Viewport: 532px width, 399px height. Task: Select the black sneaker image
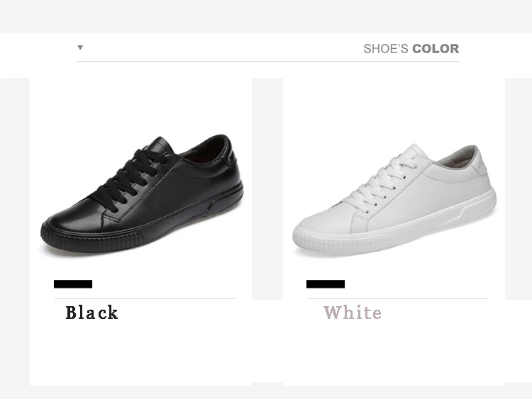[142, 193]
